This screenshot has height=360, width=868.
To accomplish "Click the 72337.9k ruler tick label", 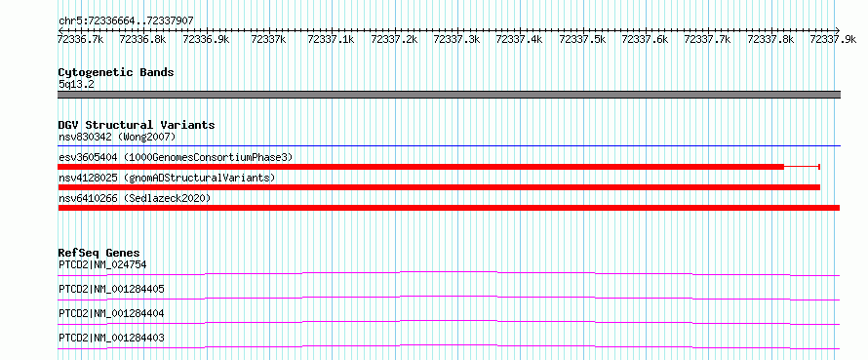I will point(833,39).
